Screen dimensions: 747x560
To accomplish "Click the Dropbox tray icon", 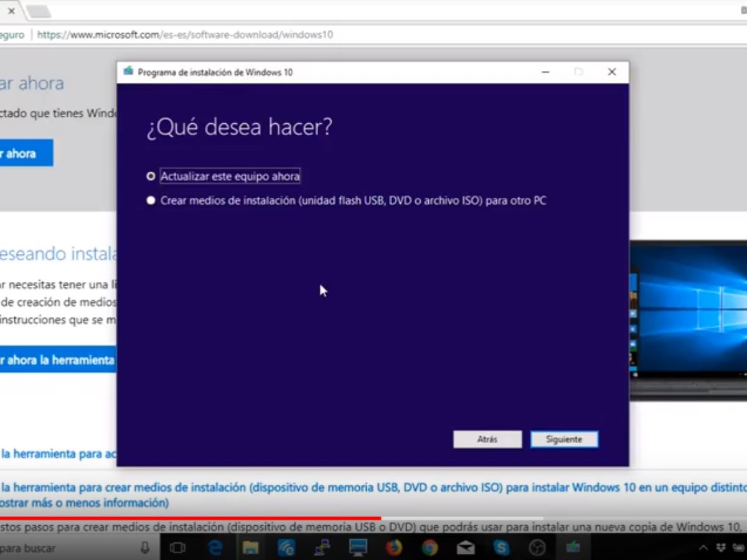I will (721, 548).
